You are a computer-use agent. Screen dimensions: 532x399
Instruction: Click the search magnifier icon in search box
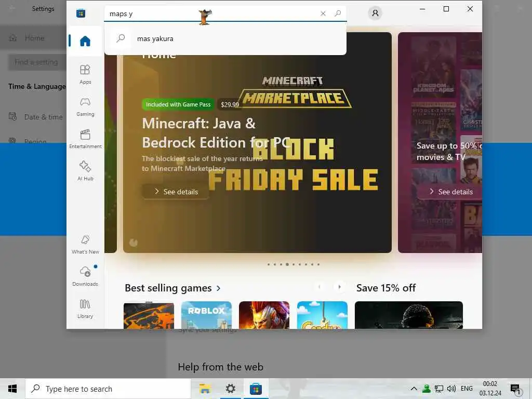click(x=338, y=13)
